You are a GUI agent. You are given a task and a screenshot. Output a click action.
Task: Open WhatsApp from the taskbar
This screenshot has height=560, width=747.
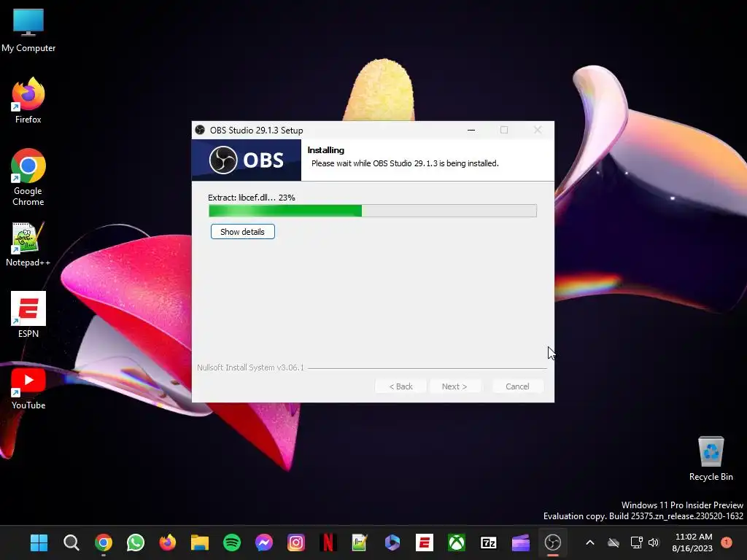(136, 542)
